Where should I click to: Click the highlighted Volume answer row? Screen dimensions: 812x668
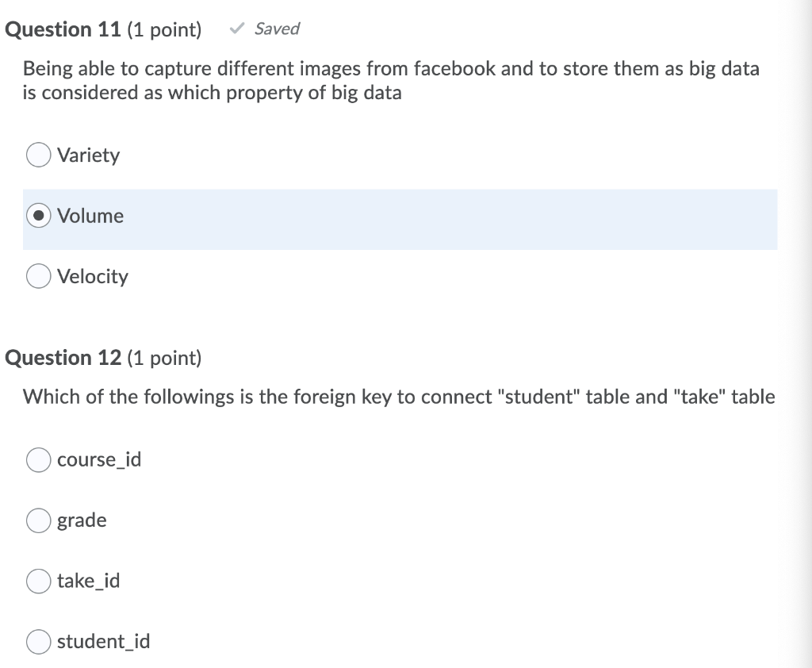396,220
